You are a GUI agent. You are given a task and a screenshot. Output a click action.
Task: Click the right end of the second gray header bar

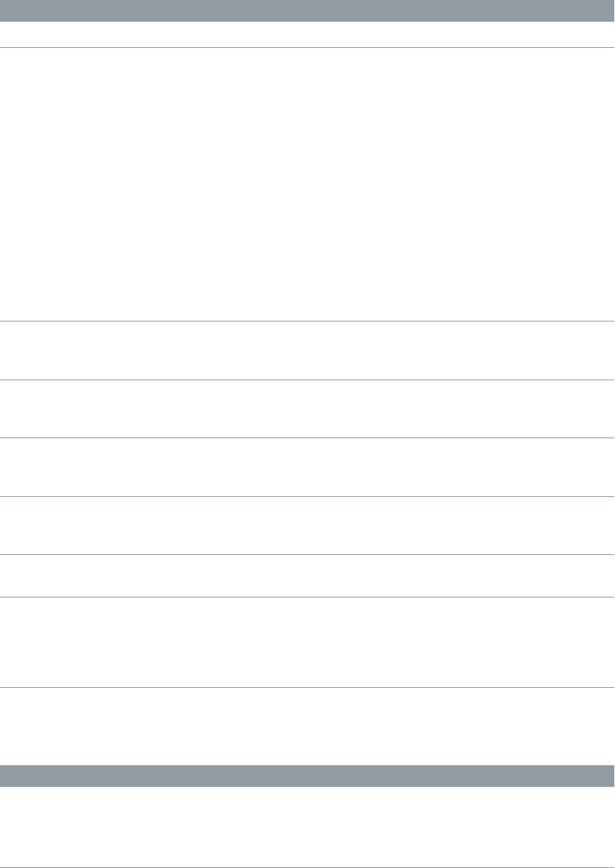[609, 775]
